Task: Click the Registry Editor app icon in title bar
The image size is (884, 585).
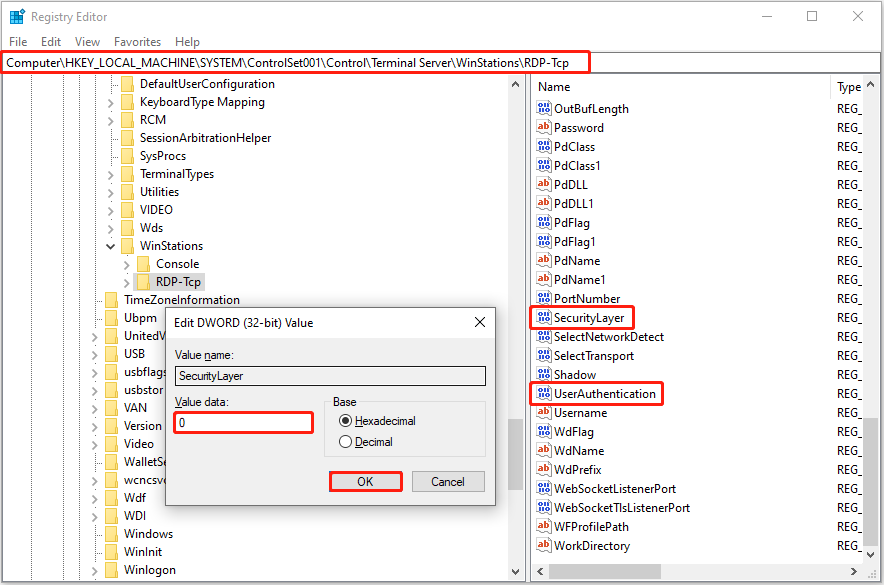Action: 17,17
